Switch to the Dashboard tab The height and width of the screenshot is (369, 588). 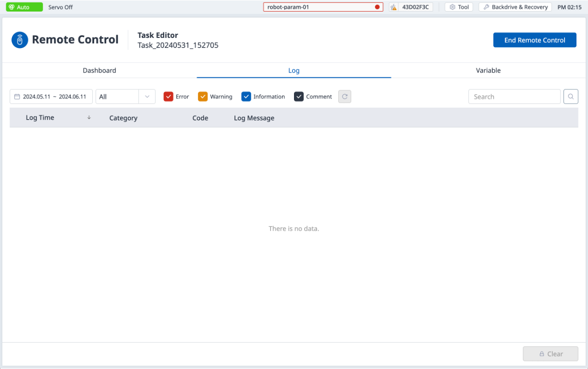99,70
